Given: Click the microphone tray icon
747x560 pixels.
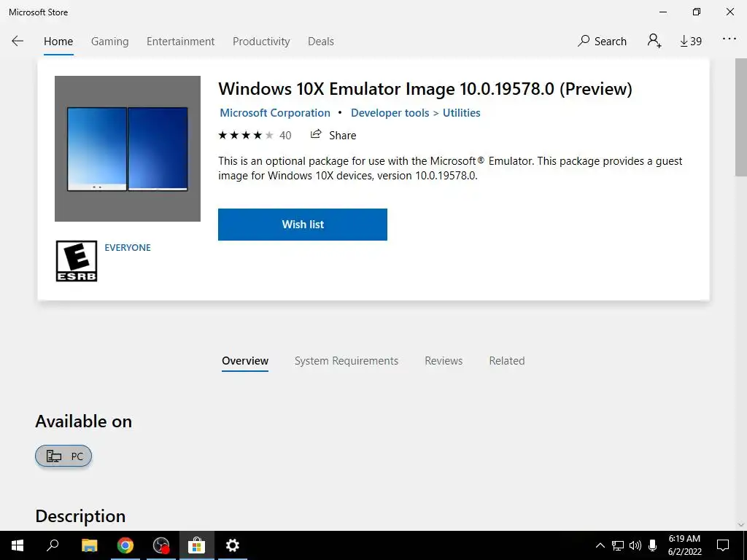Looking at the screenshot, I should (x=653, y=545).
